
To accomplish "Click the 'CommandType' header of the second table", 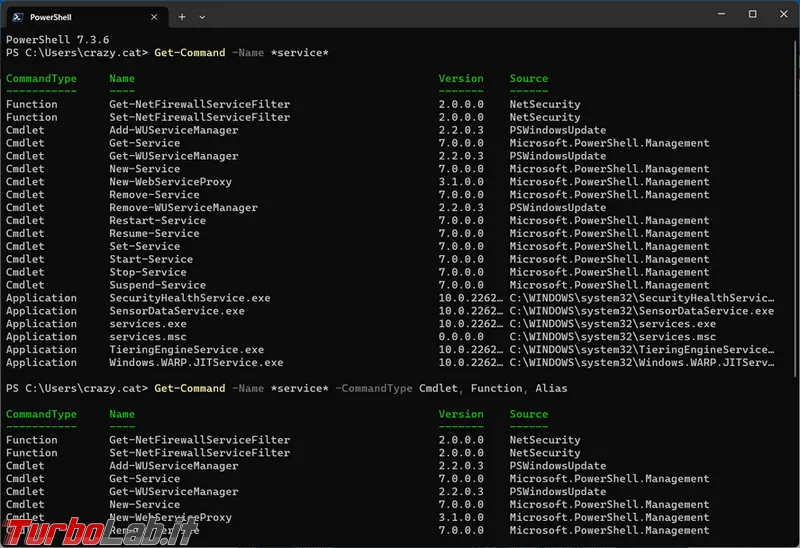I will 41,414.
